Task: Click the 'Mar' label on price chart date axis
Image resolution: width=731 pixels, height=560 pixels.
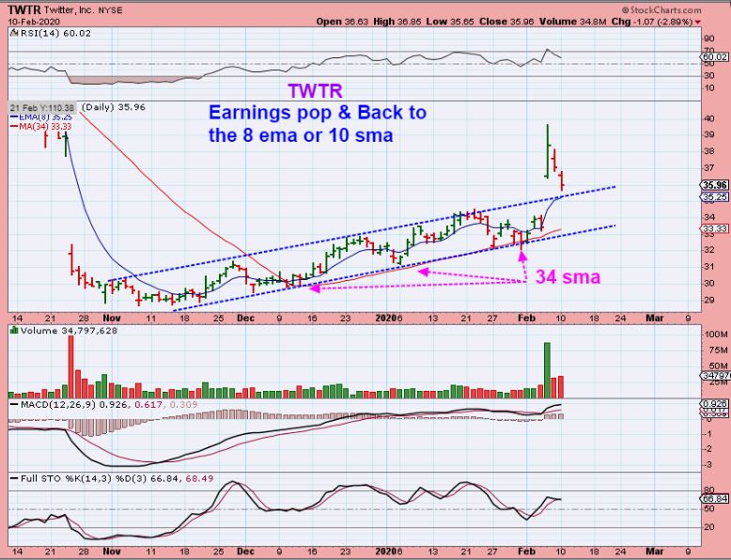Action: pos(655,318)
